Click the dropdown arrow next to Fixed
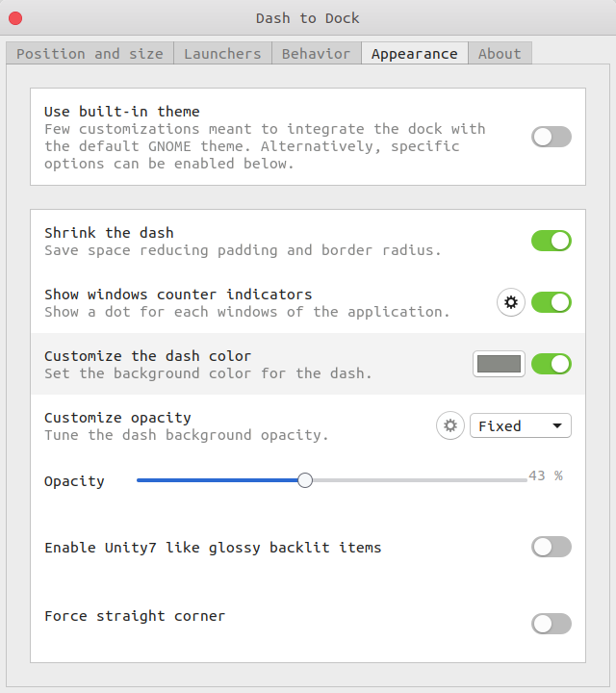The width and height of the screenshot is (616, 693). (556, 425)
